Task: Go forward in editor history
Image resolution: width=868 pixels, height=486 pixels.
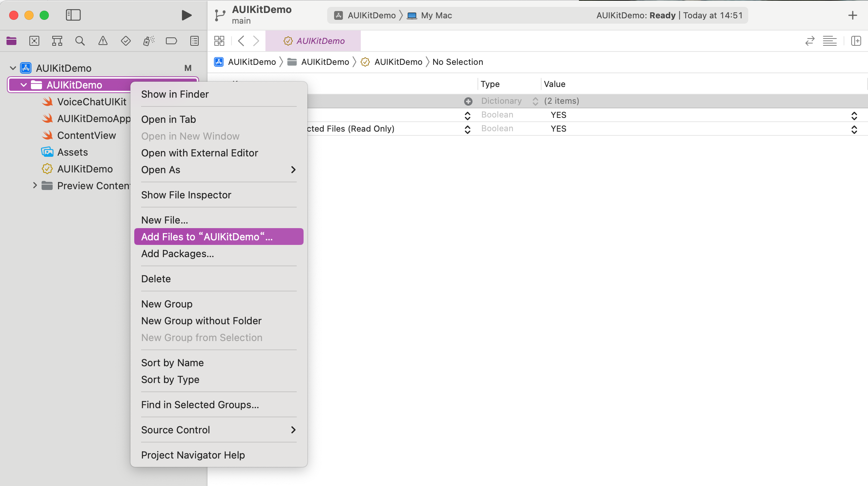Action: pos(256,41)
